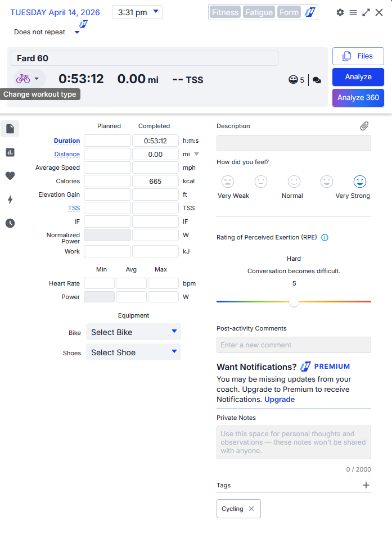Viewport: 392px width, 552px height.
Task: Switch to the heart rate sidebar icon
Action: (x=10, y=176)
